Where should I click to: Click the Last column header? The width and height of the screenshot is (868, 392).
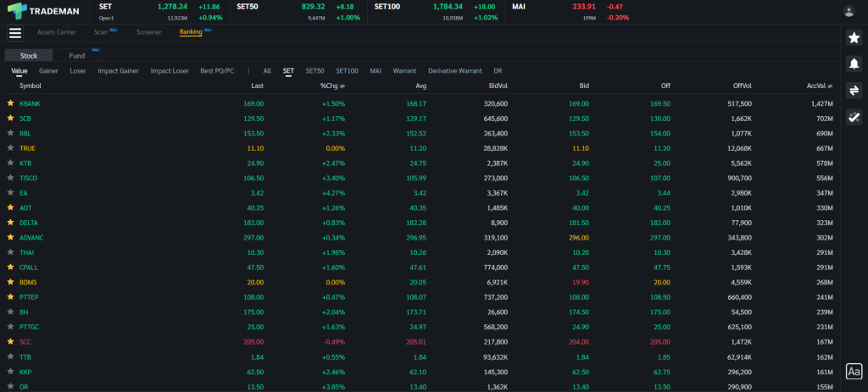(257, 86)
